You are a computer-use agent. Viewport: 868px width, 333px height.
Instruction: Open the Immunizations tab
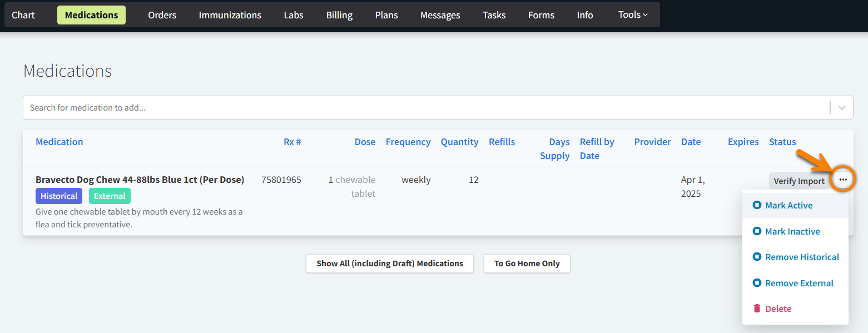click(230, 15)
